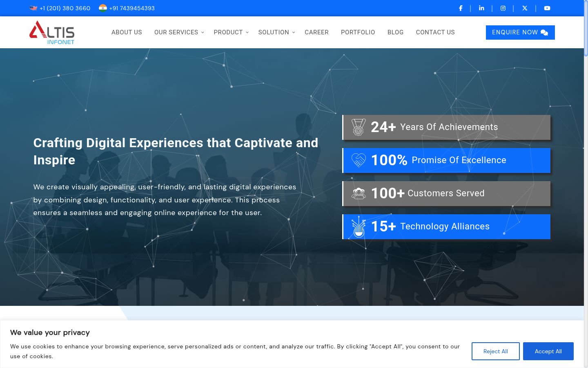588x368 pixels.
Task: Open the X (Twitter) social icon
Action: coord(525,8)
